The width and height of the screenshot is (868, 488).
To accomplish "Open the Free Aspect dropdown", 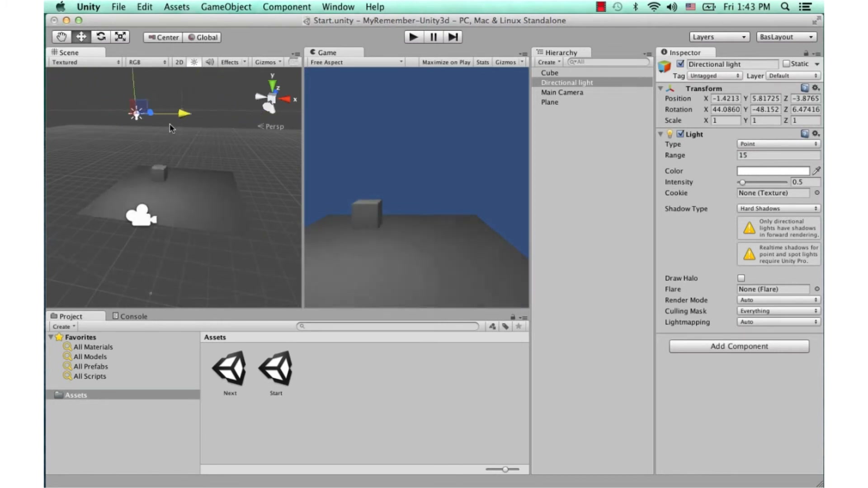I will (x=356, y=62).
